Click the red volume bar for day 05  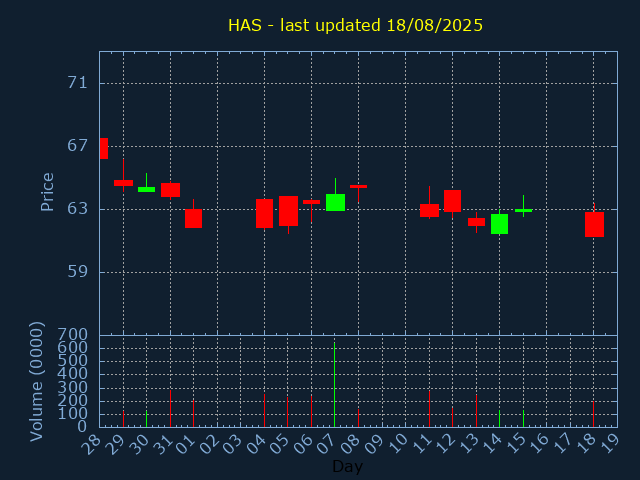(287, 412)
